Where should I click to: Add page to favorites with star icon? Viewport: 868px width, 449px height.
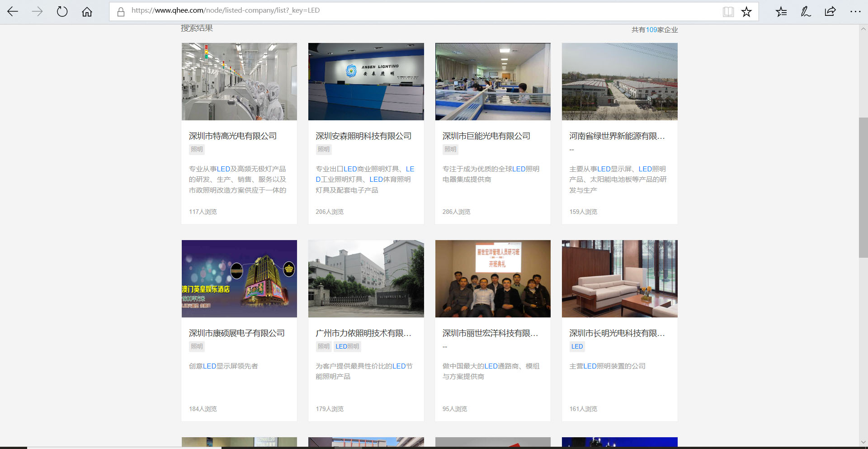click(746, 12)
